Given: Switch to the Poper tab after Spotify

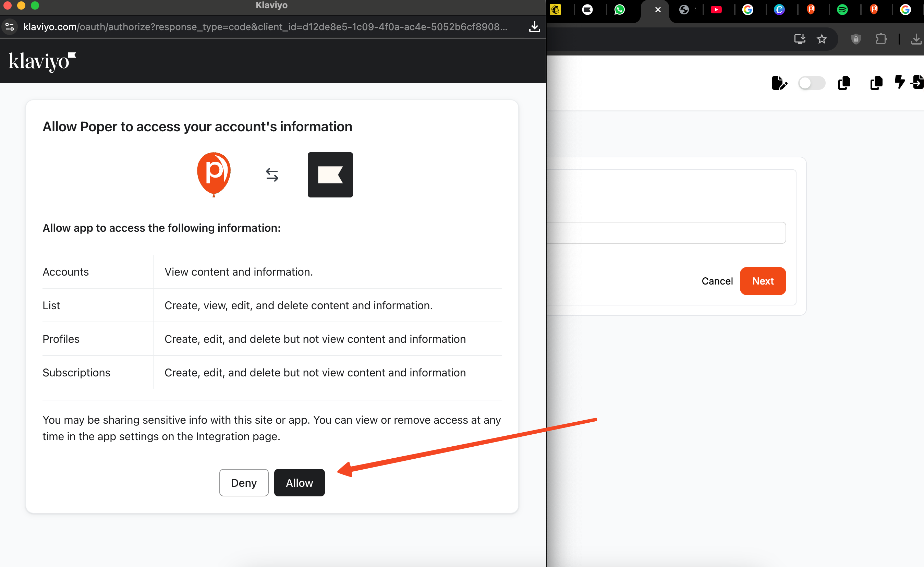Looking at the screenshot, I should tap(874, 10).
